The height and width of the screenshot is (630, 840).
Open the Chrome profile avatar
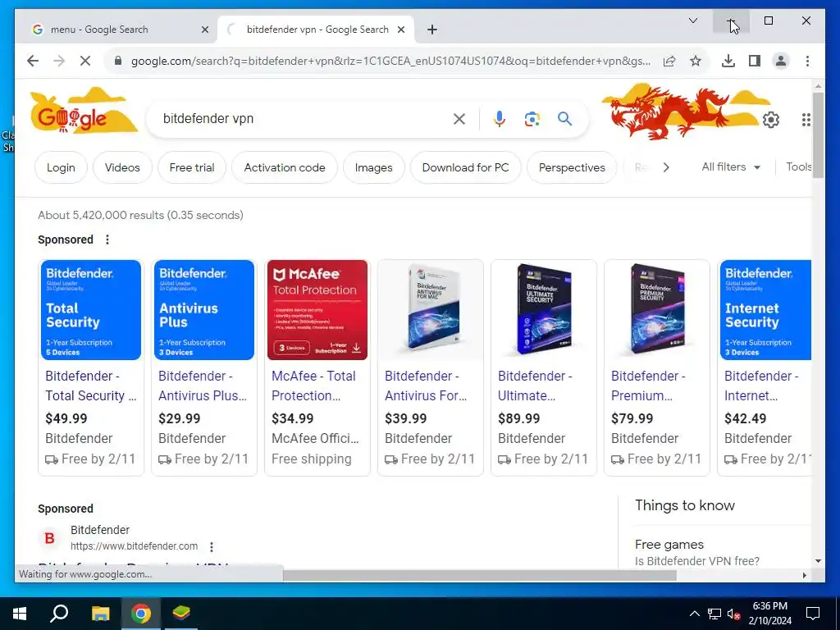781,61
